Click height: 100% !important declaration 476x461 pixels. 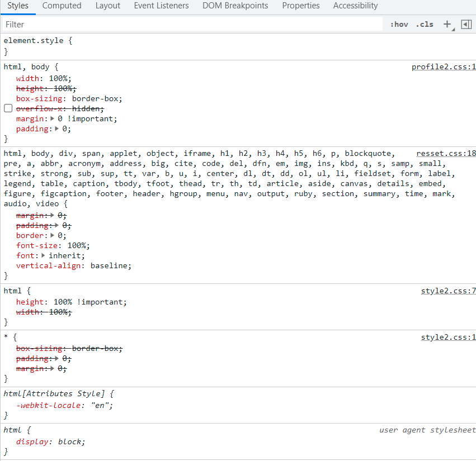click(72, 302)
